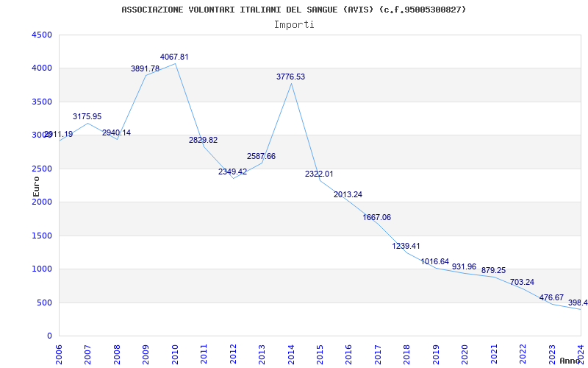Screen dimensions: 588x368
Task: Select the 3776.53 data point label
Action: tap(290, 77)
